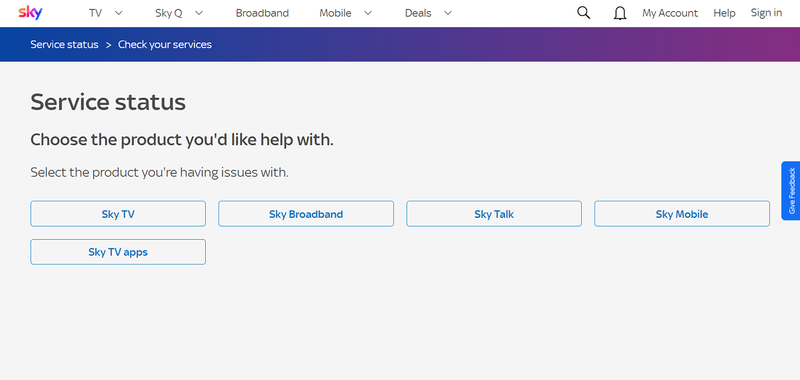Expand the TV menu chevron
800x380 pixels.
(118, 13)
